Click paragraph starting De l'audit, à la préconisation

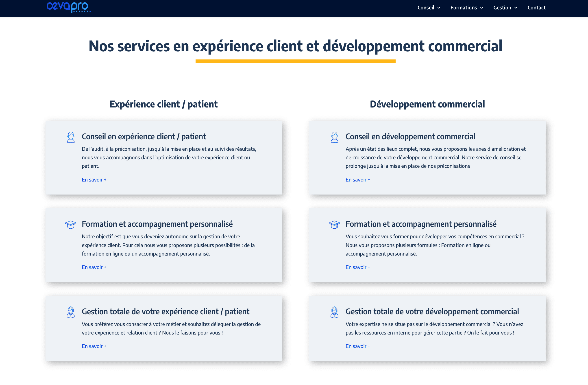click(x=169, y=157)
